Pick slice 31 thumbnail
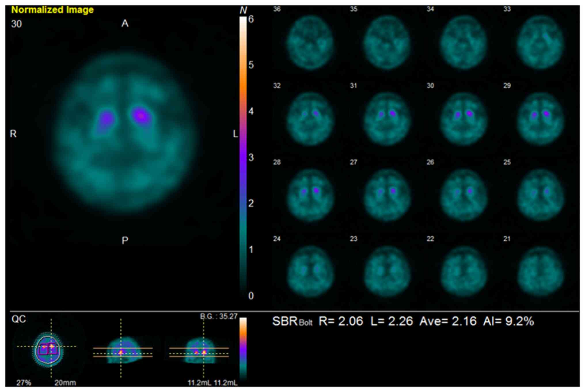This screenshot has width=585, height=392. coord(387,119)
